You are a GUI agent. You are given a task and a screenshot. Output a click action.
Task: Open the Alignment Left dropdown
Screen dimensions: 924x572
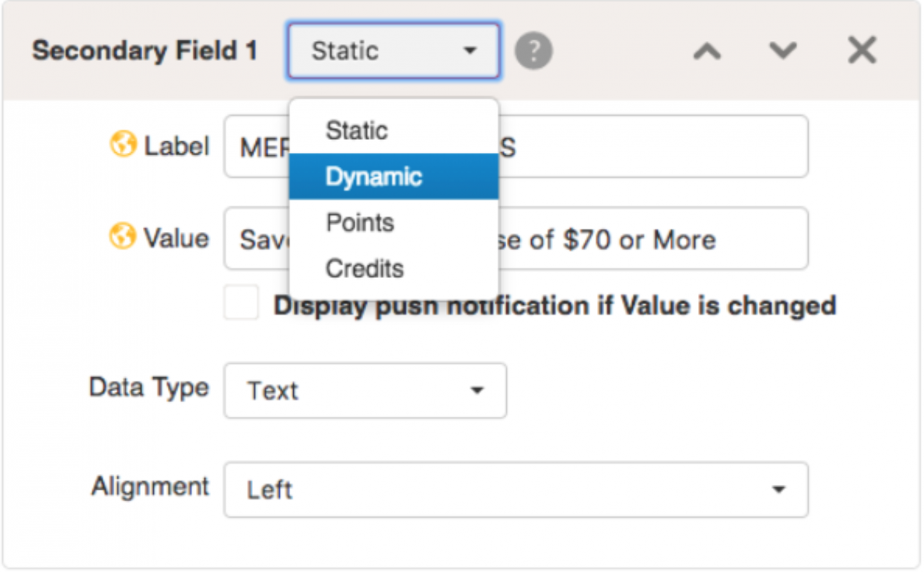coord(516,490)
